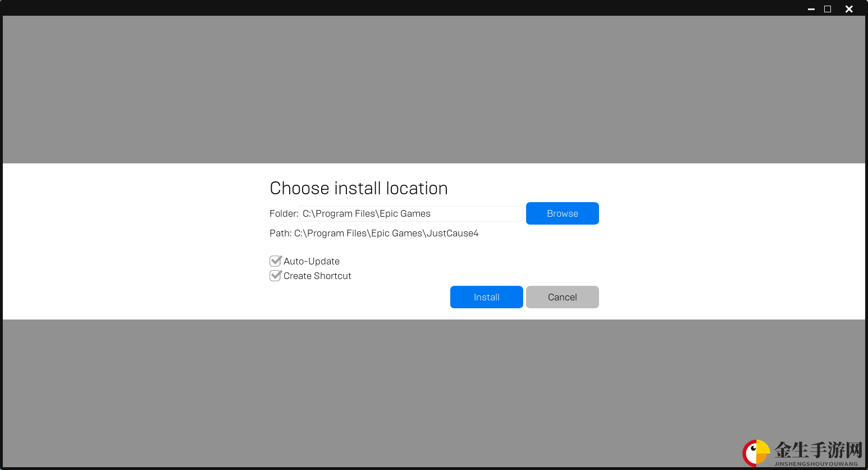
Task: Click the 金生手游网 watermark text
Action: 818,450
